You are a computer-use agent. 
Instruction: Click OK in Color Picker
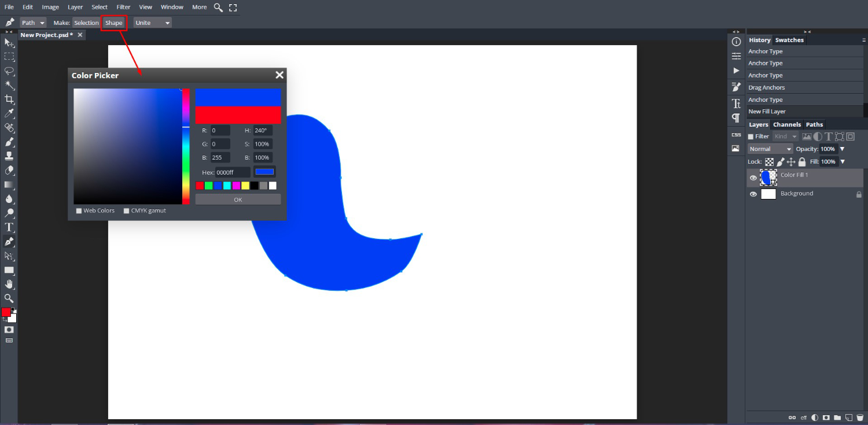point(238,199)
